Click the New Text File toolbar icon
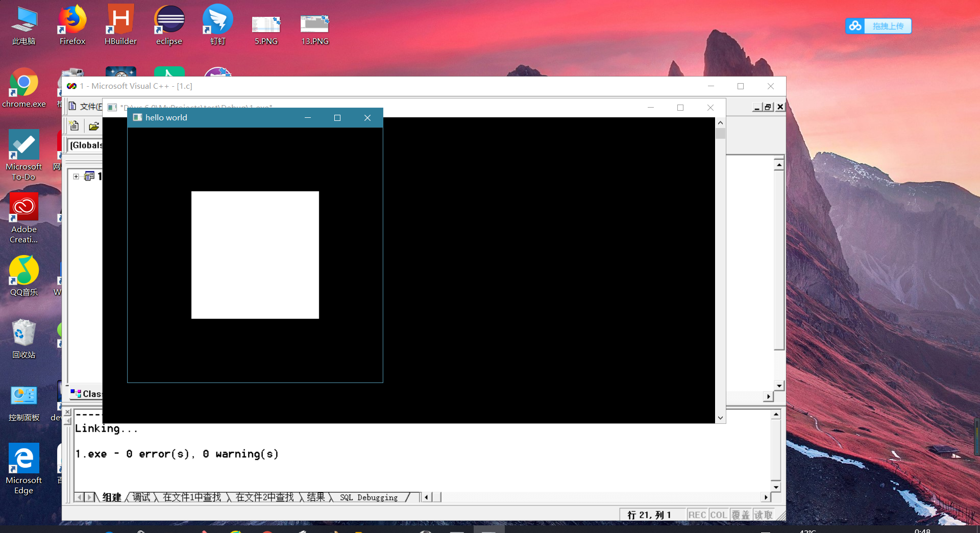This screenshot has width=980, height=533. pyautogui.click(x=74, y=126)
